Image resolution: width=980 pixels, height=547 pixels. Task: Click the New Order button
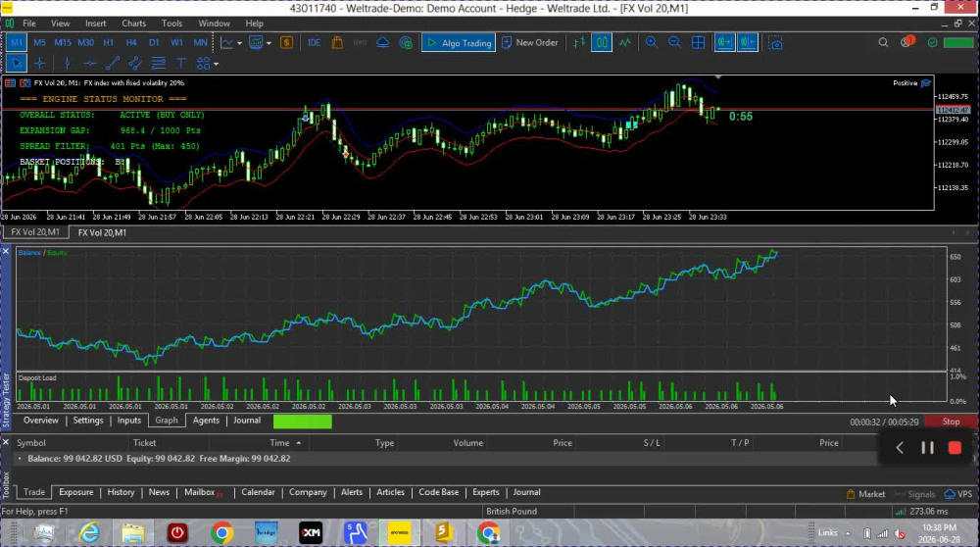[x=530, y=42]
